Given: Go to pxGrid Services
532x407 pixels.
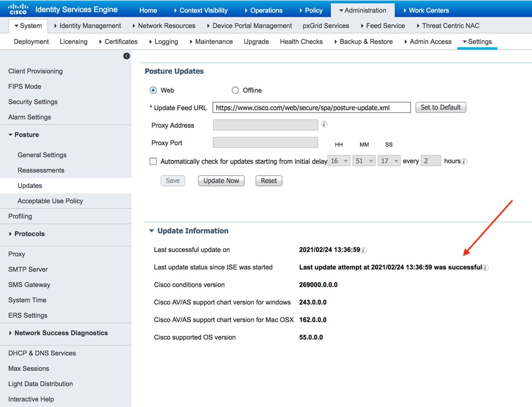Looking at the screenshot, I should pos(326,26).
